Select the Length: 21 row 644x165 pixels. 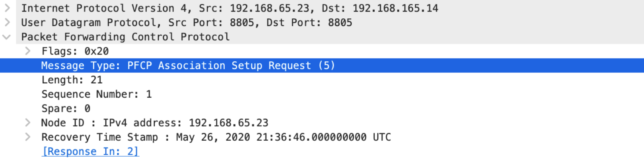tap(72, 80)
